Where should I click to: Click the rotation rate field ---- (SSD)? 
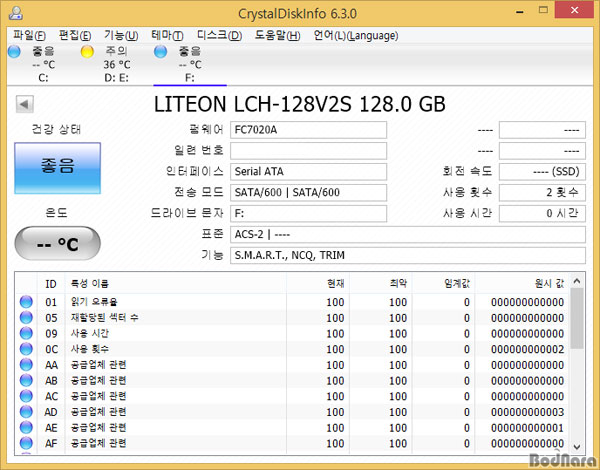point(542,171)
